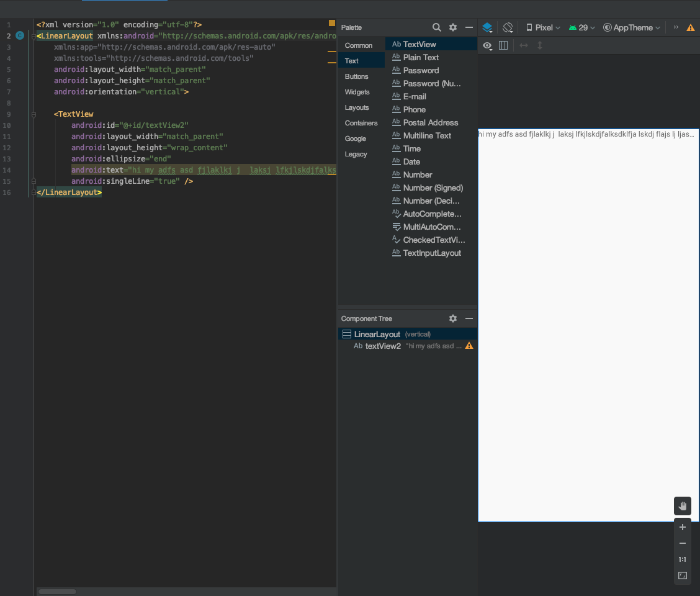Viewport: 700px width, 596px height.
Task: Pick the Multiline Text widget
Action: 431,135
